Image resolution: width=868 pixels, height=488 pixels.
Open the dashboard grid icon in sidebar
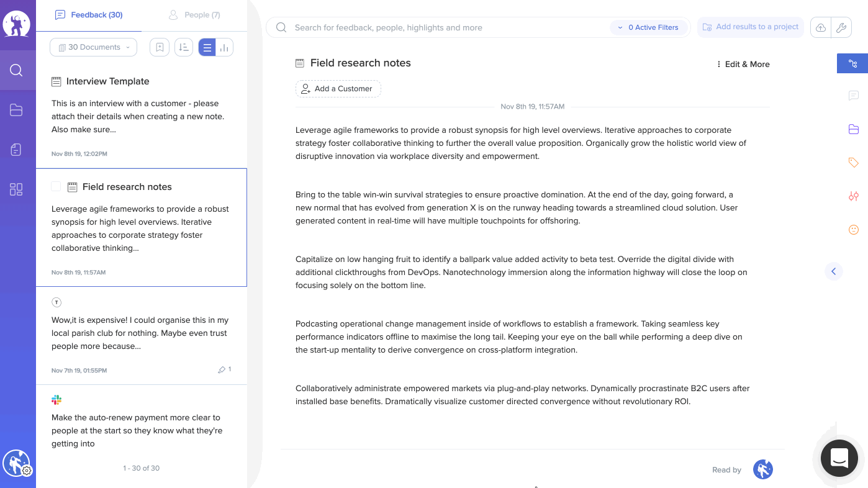coord(17,189)
